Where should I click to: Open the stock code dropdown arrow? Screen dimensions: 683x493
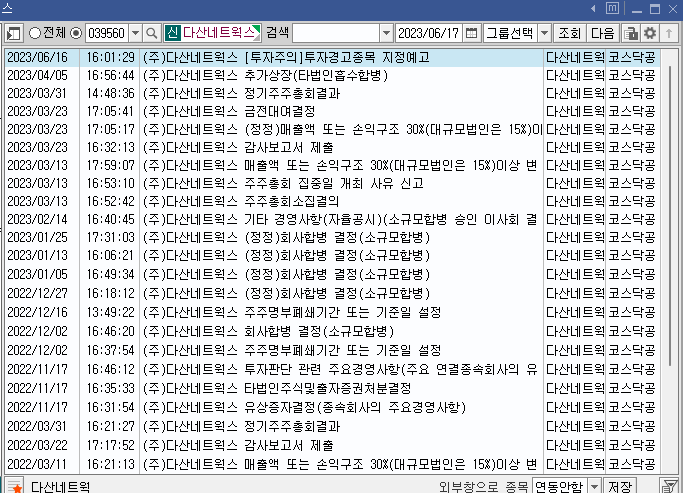[x=135, y=33]
